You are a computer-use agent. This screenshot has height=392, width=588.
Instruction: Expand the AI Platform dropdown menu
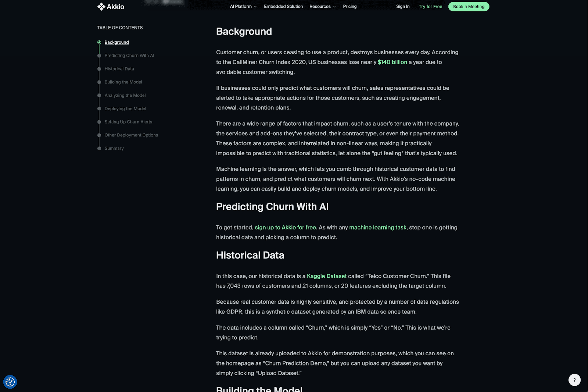point(243,7)
